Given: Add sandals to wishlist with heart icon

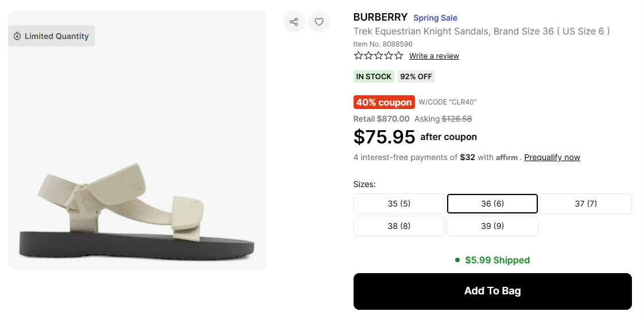Looking at the screenshot, I should (x=319, y=22).
